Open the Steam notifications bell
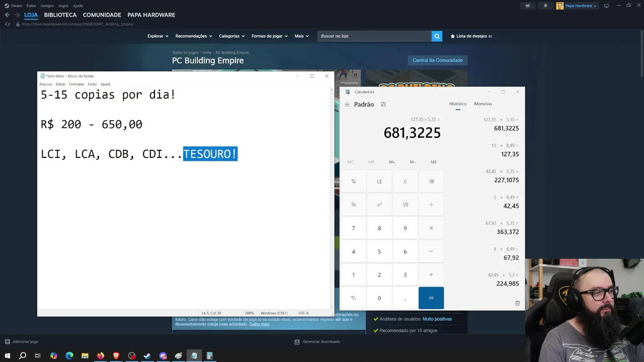This screenshot has width=644, height=362. tap(545, 6)
